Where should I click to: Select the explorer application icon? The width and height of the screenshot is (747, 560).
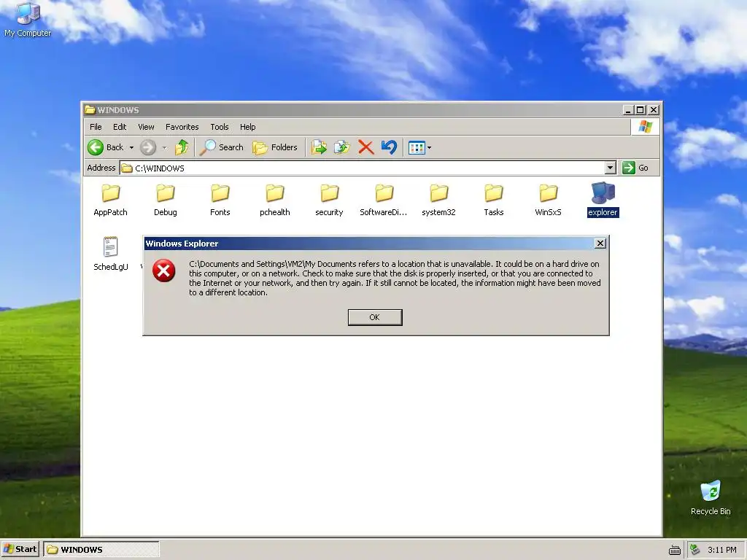(603, 200)
